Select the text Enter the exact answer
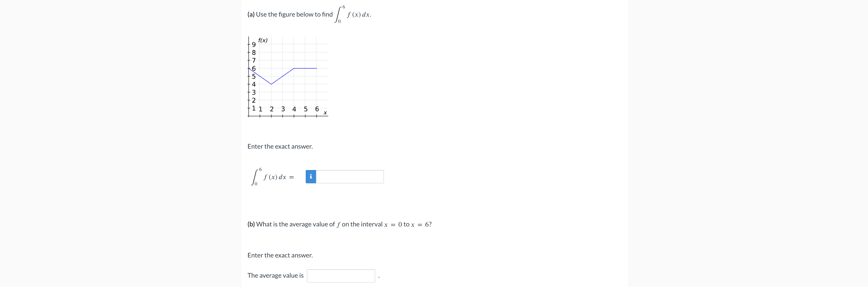 [280, 146]
